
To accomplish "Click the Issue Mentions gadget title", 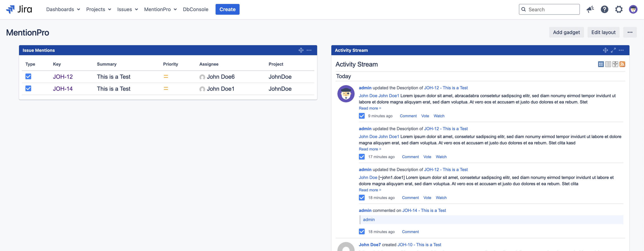I will click(39, 50).
